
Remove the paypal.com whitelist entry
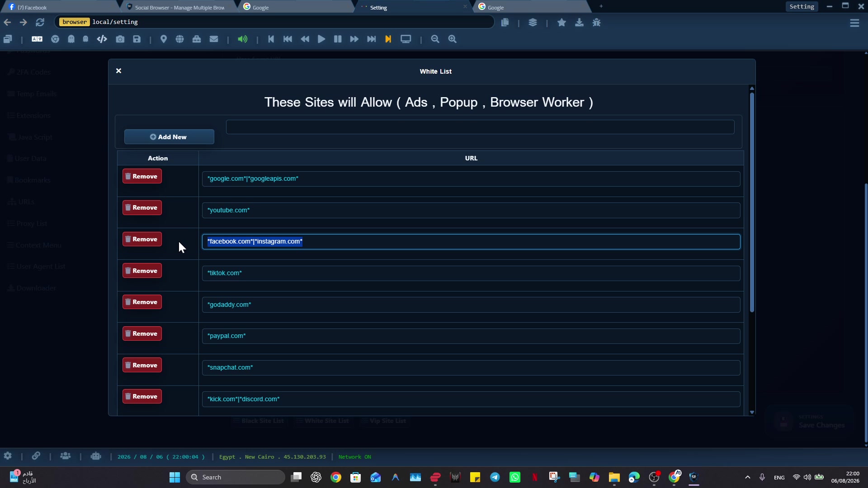[142, 333]
